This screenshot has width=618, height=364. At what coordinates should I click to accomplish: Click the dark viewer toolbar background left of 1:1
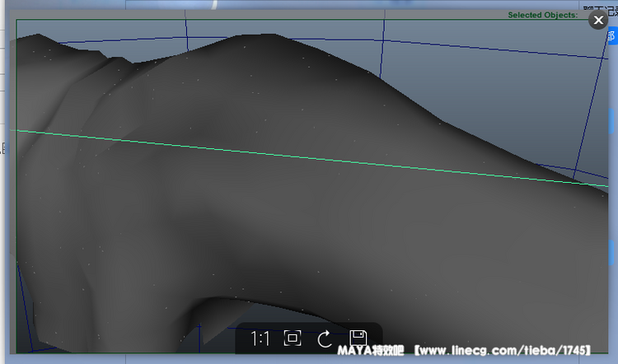tap(242, 338)
